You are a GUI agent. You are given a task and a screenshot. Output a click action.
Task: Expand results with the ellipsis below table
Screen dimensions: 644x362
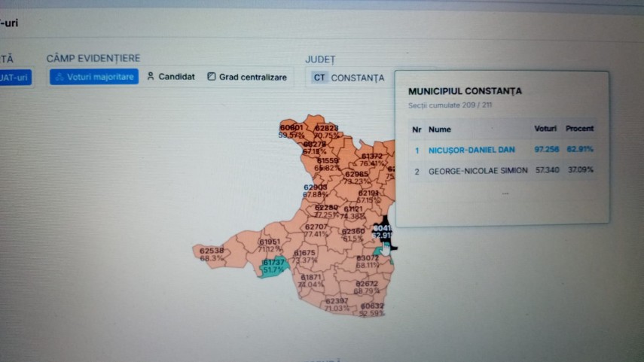505,193
